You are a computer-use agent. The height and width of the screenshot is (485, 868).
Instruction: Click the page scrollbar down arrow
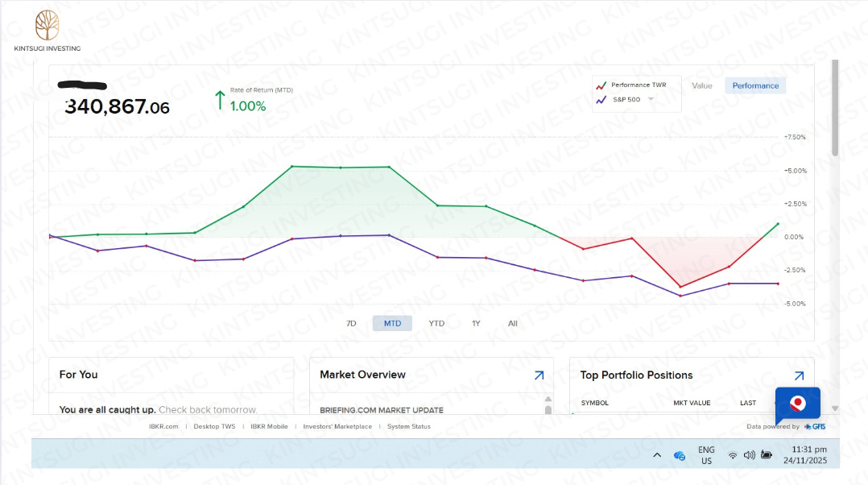[x=835, y=408]
